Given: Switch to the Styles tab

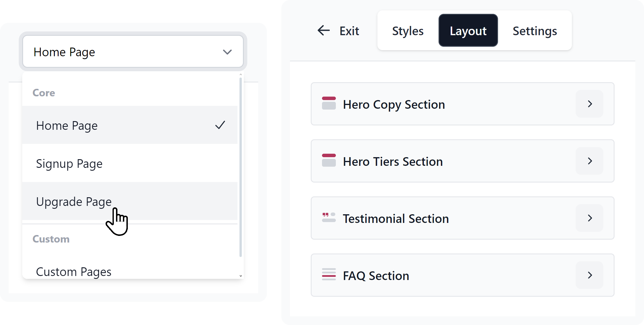Looking at the screenshot, I should (407, 31).
